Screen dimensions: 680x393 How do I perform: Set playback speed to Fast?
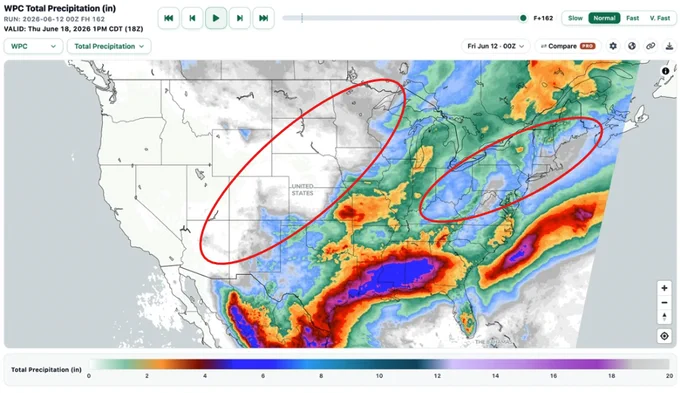click(632, 18)
